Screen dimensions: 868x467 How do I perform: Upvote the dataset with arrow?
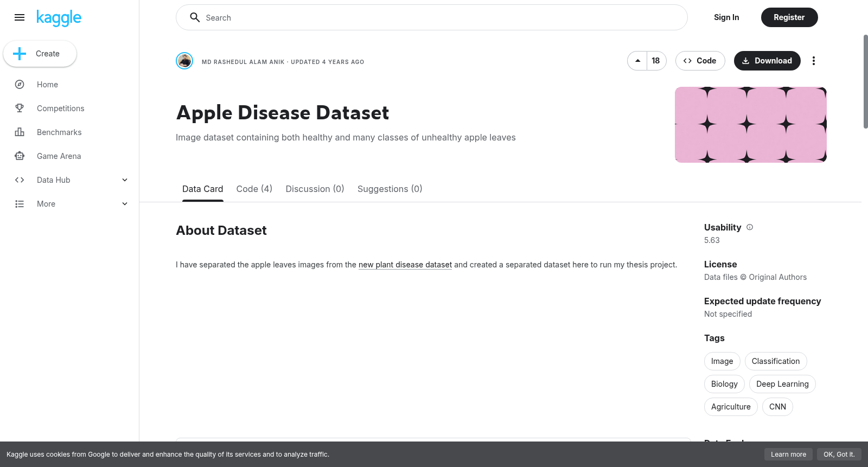637,61
